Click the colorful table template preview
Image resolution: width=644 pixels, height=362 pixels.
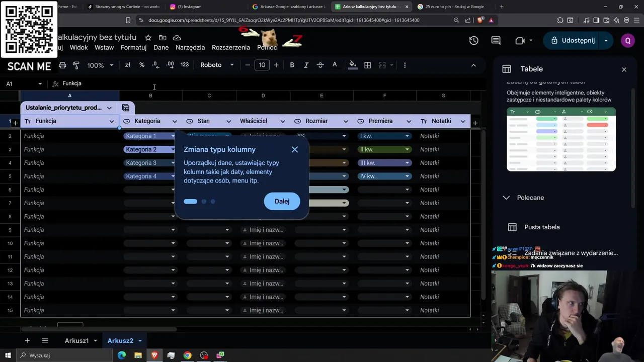point(561,139)
